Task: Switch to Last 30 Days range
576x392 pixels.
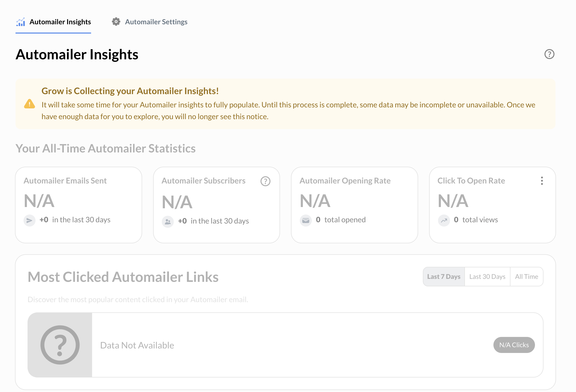Action: coord(487,277)
